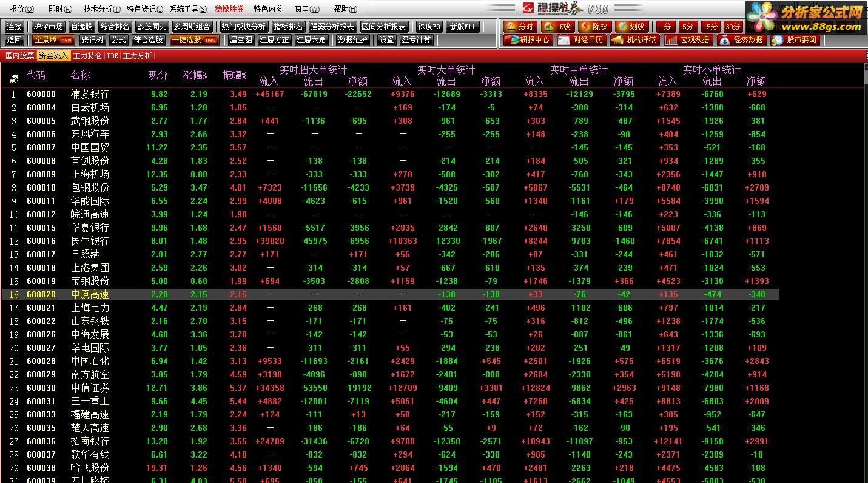Image resolution: width=868 pixels, height=483 pixels.
Task: Open the 全景版 panorama view
Action: 53,40
